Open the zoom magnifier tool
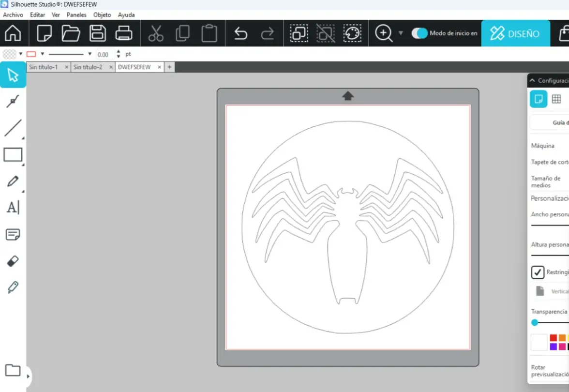The height and width of the screenshot is (392, 569). click(x=384, y=33)
